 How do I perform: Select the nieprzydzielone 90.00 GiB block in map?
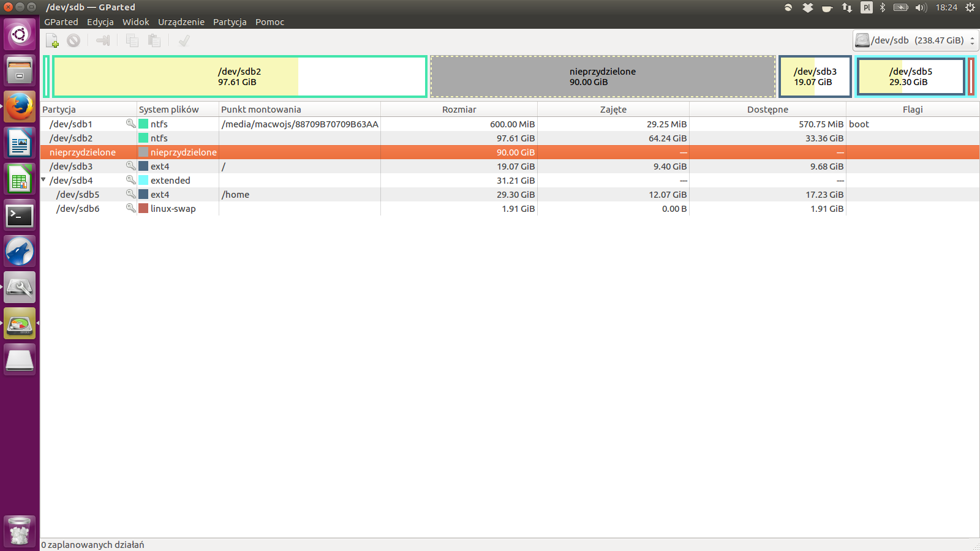point(603,77)
